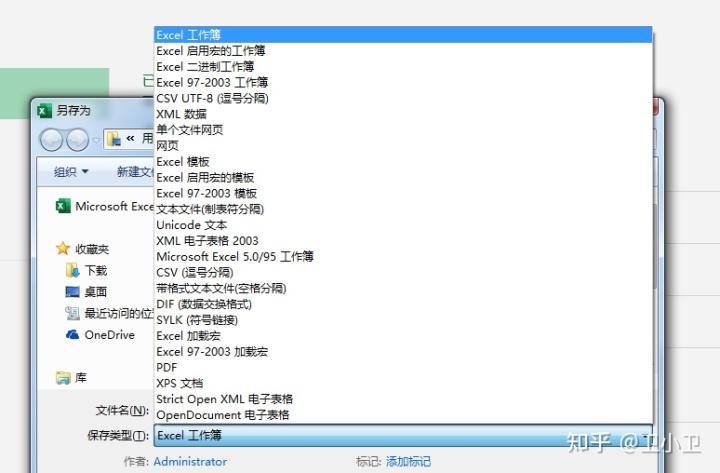
Task: Open 桌面 desktop in sidebar
Action: click(x=86, y=292)
